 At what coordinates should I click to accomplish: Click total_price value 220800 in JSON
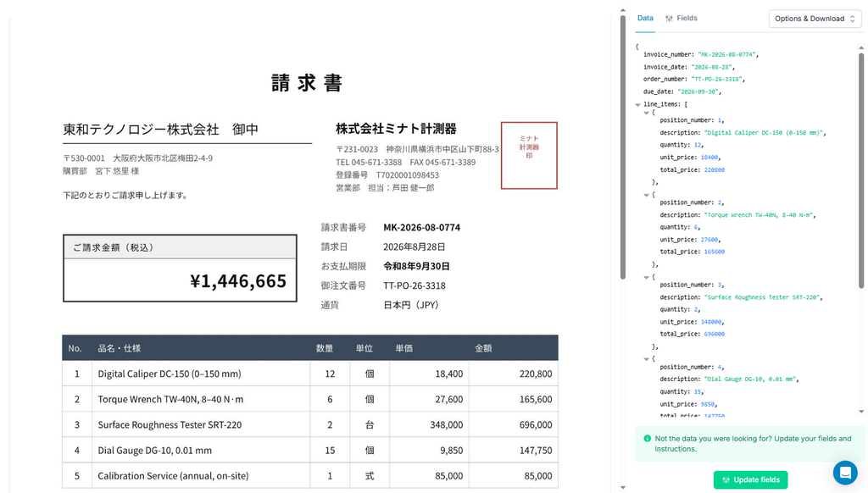pos(714,170)
